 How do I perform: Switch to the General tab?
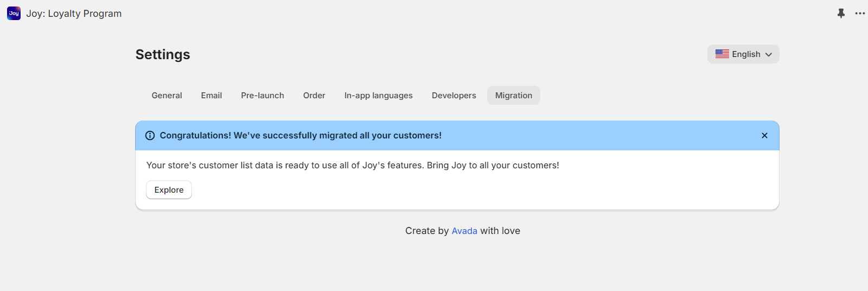tap(167, 96)
